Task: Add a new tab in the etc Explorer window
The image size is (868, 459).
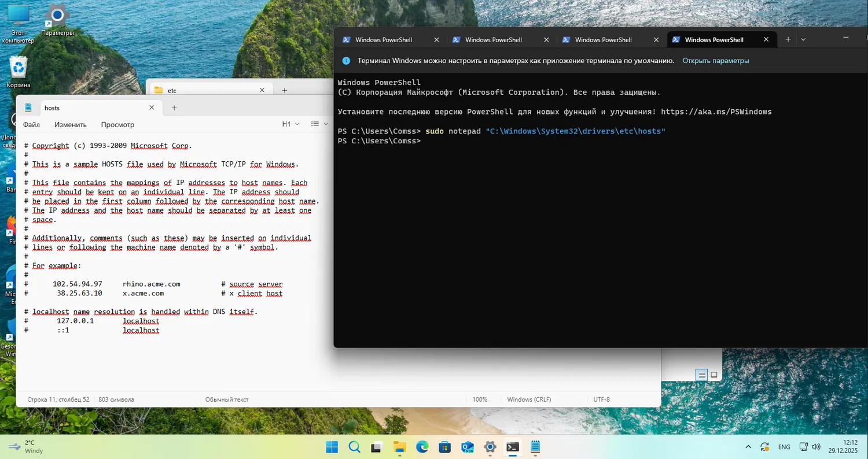Action: pos(284,90)
